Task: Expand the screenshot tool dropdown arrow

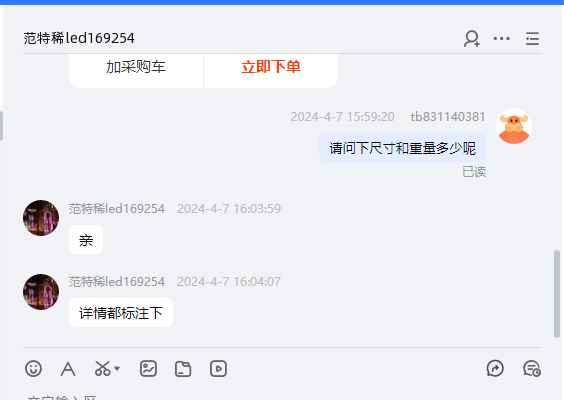Action: click(x=117, y=368)
